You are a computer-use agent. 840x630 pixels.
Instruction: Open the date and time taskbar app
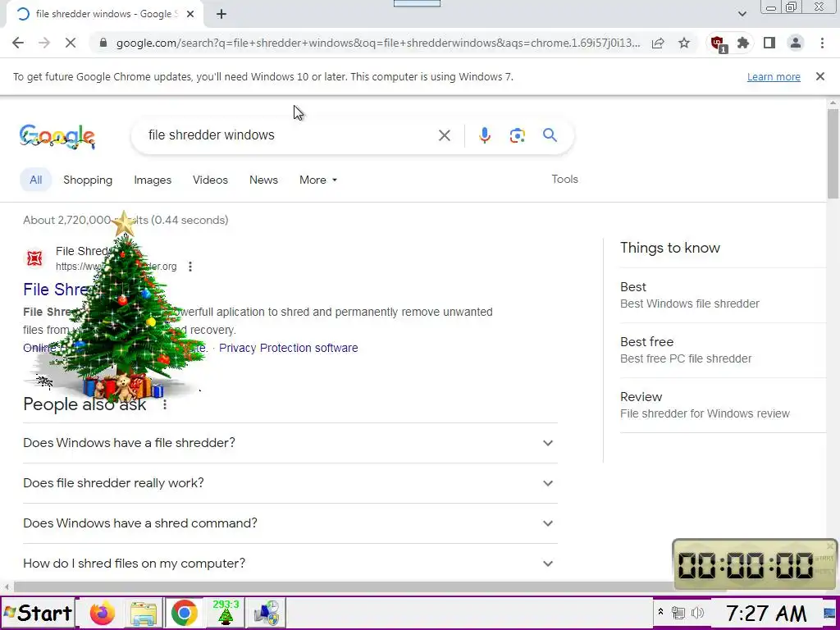(x=267, y=613)
